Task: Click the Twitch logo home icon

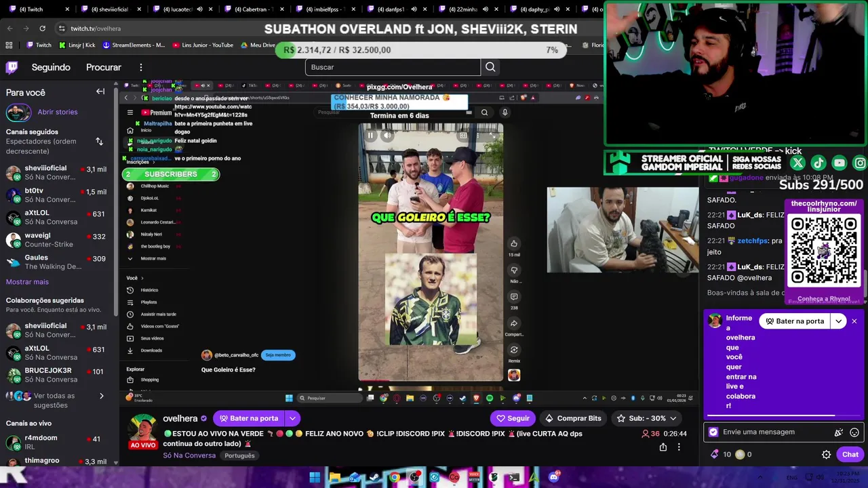Action: (12, 67)
